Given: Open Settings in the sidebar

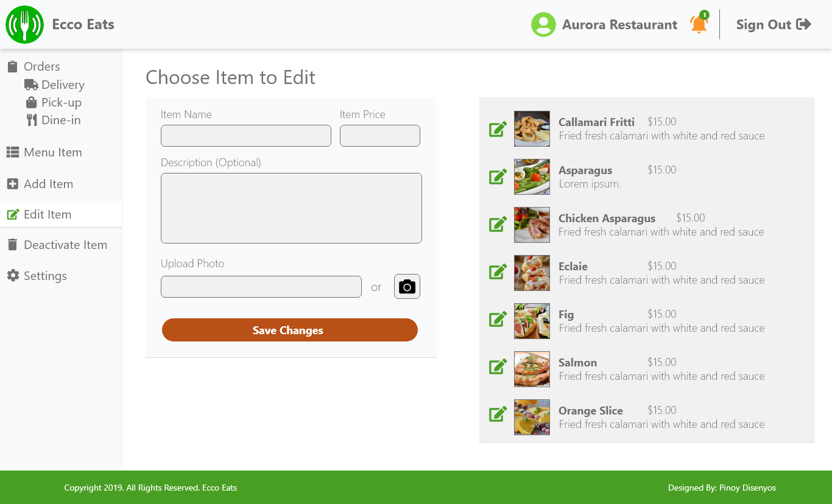Looking at the screenshot, I should [x=45, y=276].
